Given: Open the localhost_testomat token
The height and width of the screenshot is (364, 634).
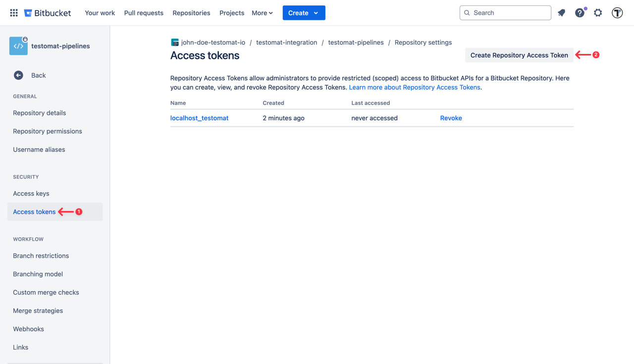Looking at the screenshot, I should click(199, 118).
